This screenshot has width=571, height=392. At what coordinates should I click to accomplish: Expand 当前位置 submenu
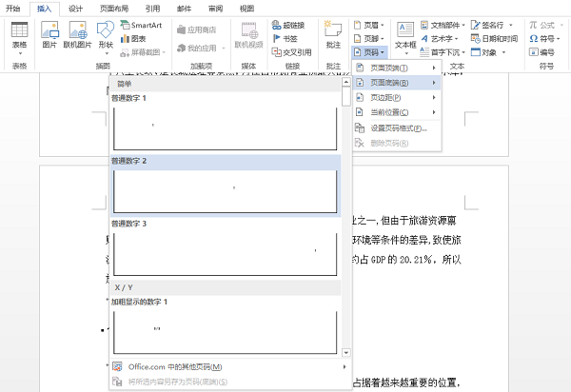pos(396,112)
